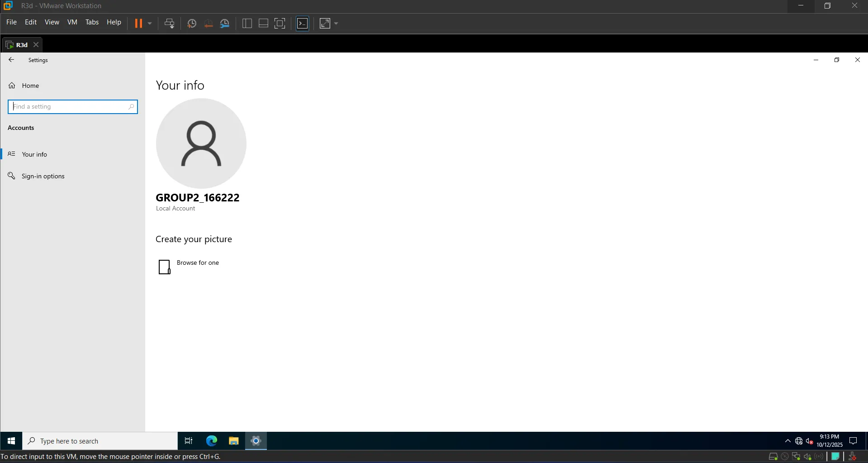Show hidden system tray icons chevron
The width and height of the screenshot is (868, 463).
[788, 441]
